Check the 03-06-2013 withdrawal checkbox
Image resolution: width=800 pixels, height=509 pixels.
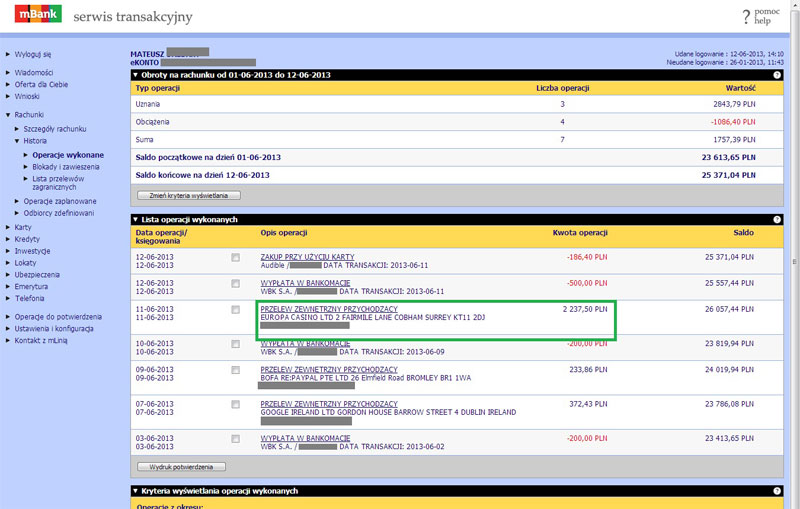point(235,439)
